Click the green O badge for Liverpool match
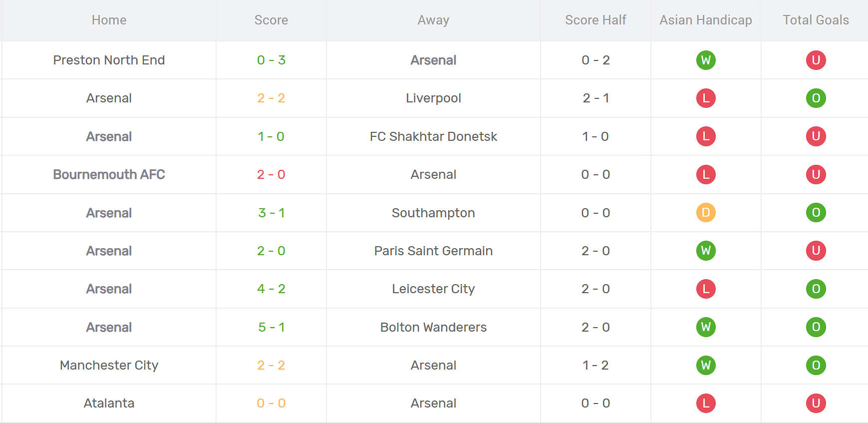868x423 pixels. 816,98
